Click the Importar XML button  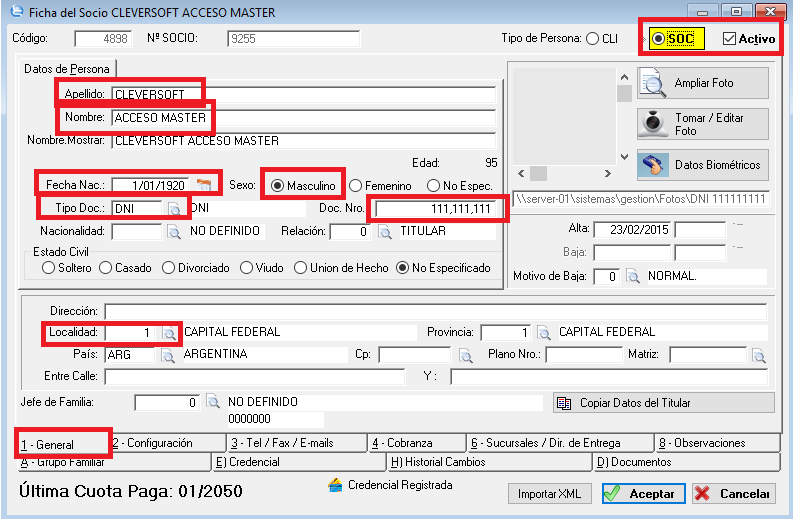(550, 494)
